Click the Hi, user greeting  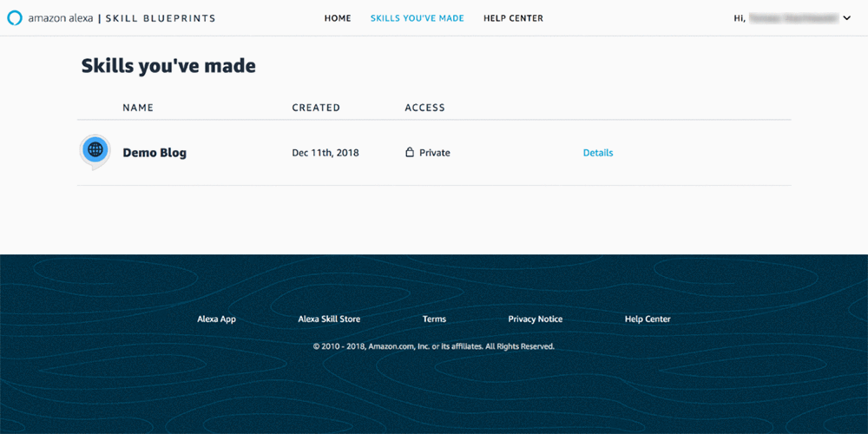(786, 18)
